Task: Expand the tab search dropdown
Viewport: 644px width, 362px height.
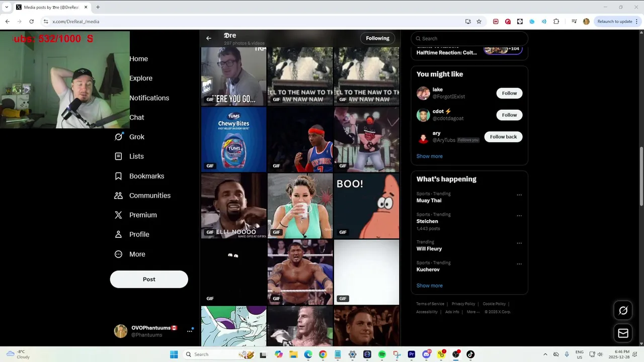Action: click(7, 7)
